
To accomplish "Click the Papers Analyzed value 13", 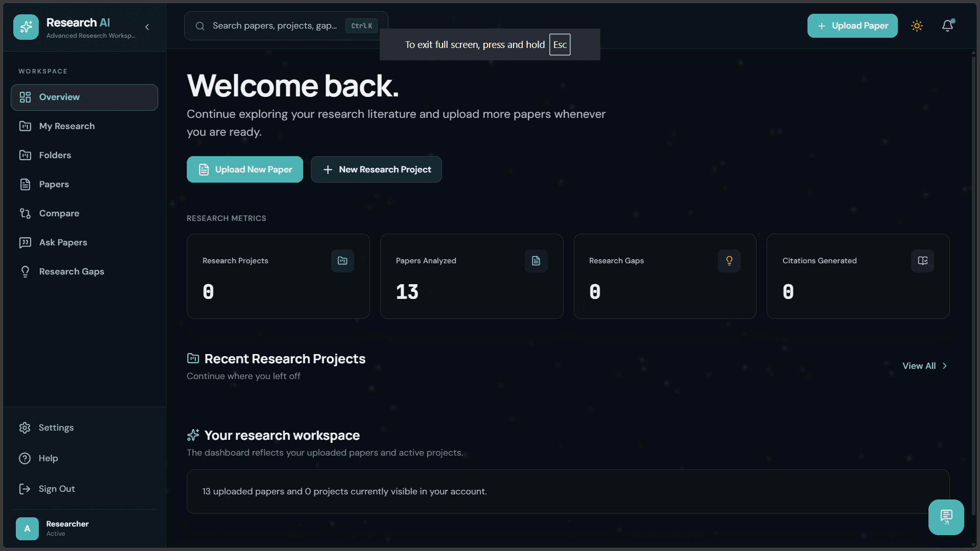I will (407, 292).
